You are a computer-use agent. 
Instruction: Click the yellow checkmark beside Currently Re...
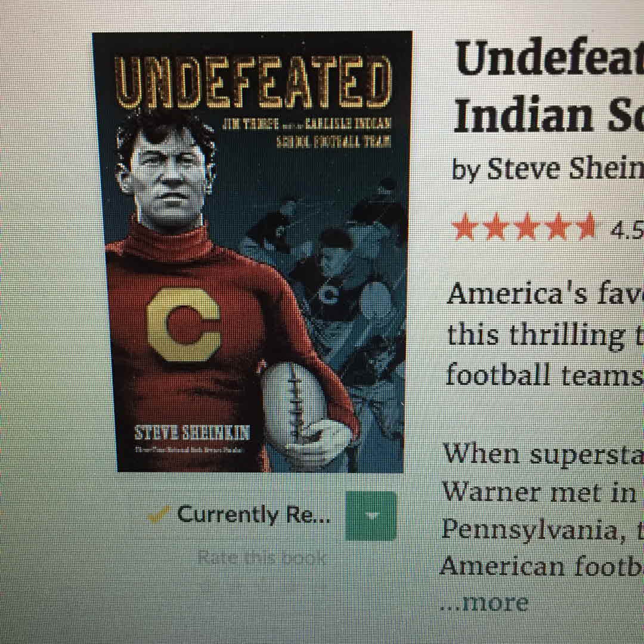(159, 513)
